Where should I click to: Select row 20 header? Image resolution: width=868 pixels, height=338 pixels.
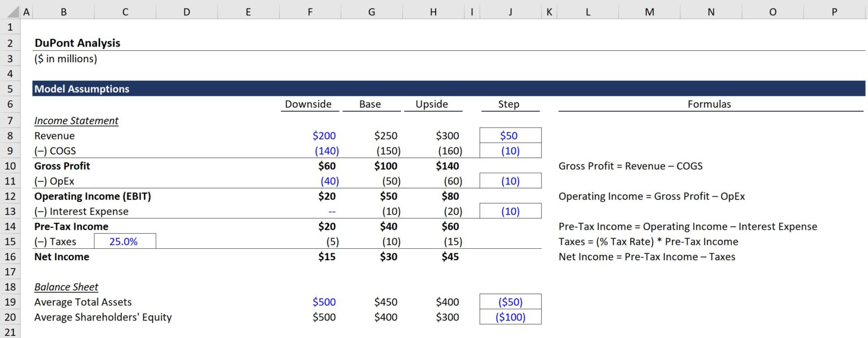pos(10,317)
